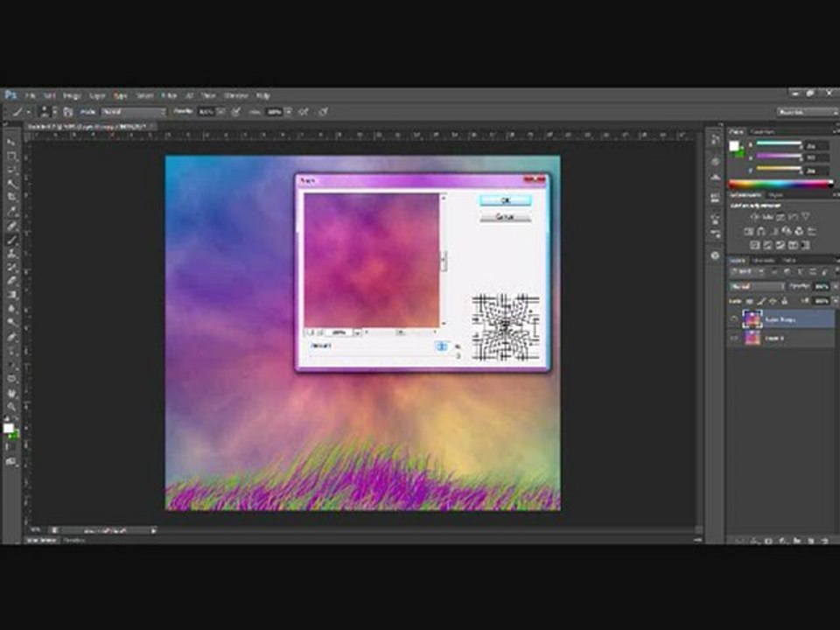Viewport: 840px width, 630px height.
Task: Toggle visibility of the selected top layer
Action: (734, 319)
